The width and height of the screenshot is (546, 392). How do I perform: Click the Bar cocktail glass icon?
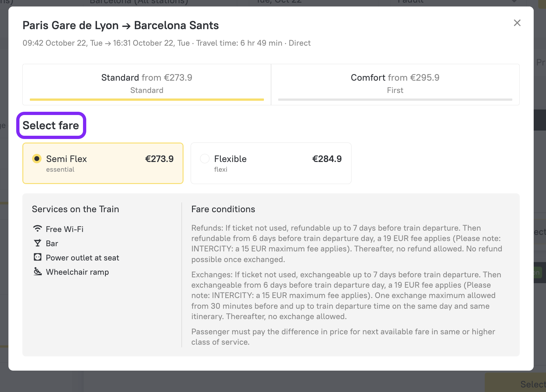click(38, 243)
